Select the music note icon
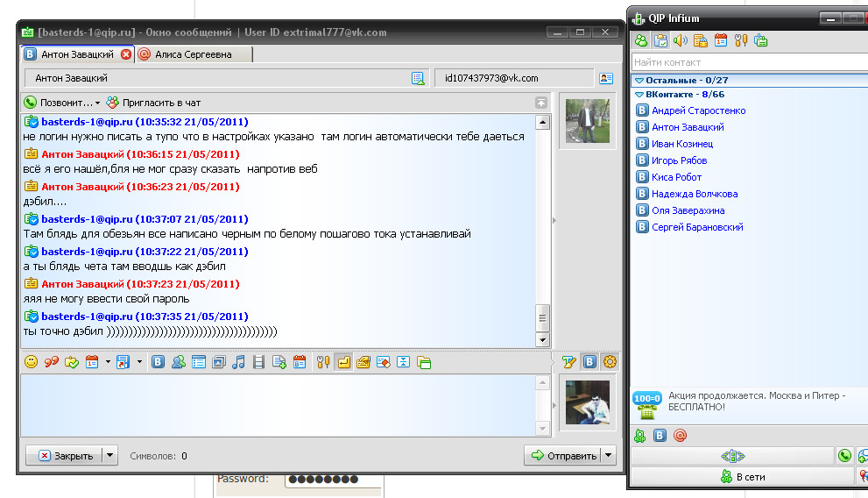868x498 pixels. (x=238, y=362)
